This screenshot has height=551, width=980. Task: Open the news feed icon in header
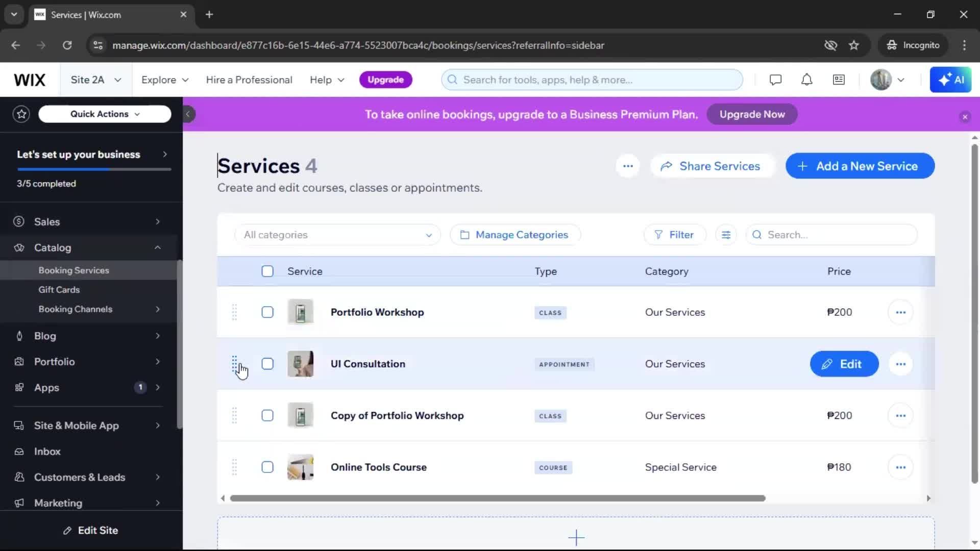click(x=839, y=80)
